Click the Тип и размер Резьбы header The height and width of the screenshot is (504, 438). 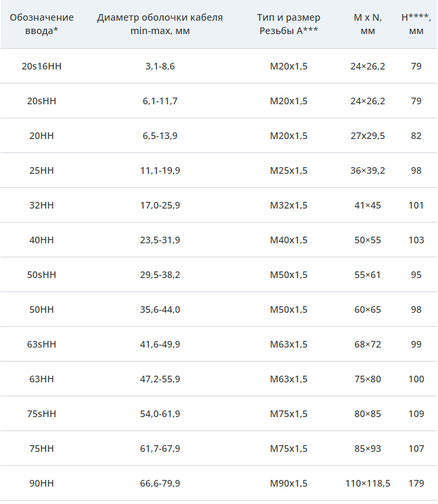tap(289, 24)
